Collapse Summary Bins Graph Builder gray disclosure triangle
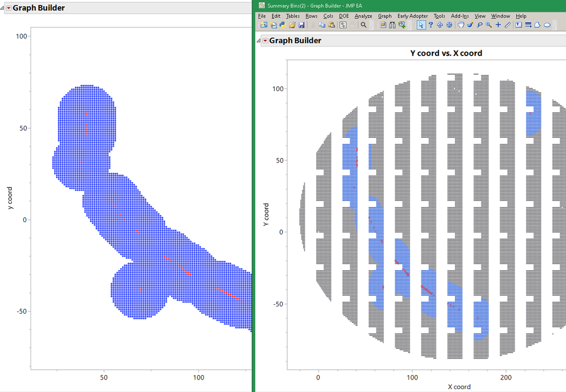The height and width of the screenshot is (392, 566). [x=258, y=40]
